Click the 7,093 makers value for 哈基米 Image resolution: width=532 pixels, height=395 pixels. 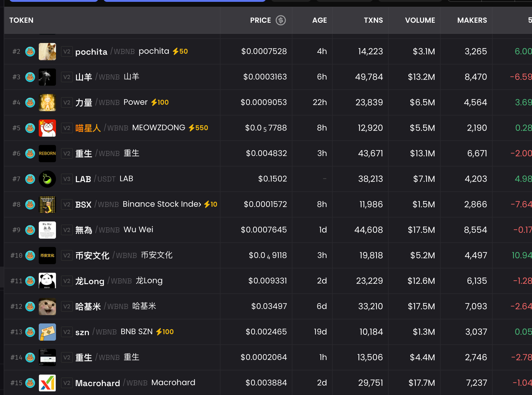pos(476,306)
